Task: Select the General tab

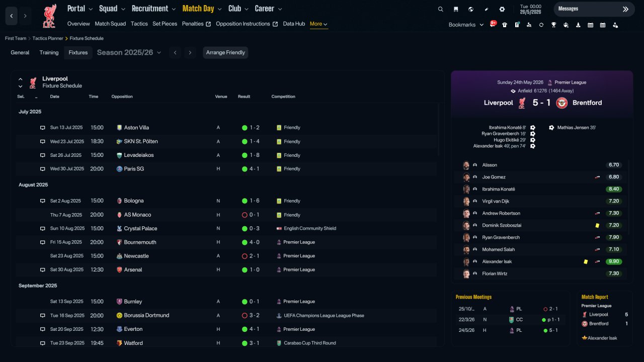Action: [x=20, y=52]
